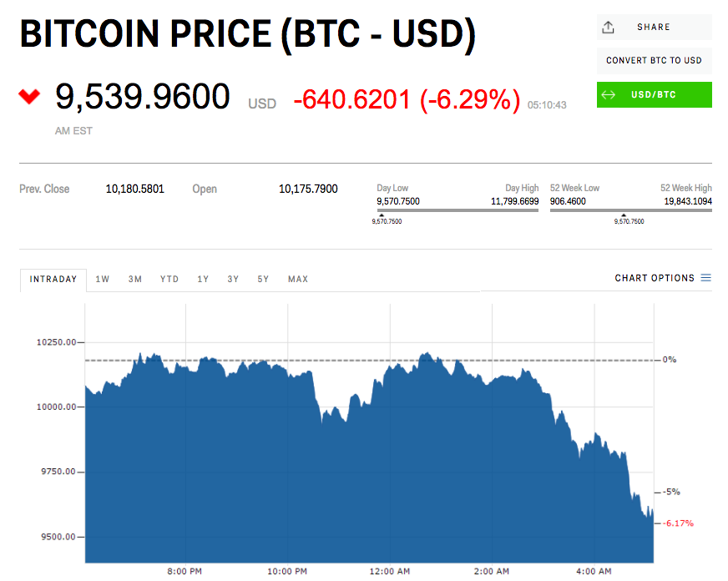This screenshot has width=728, height=581.
Task: Open the chart options hamburger icon
Action: tap(706, 278)
